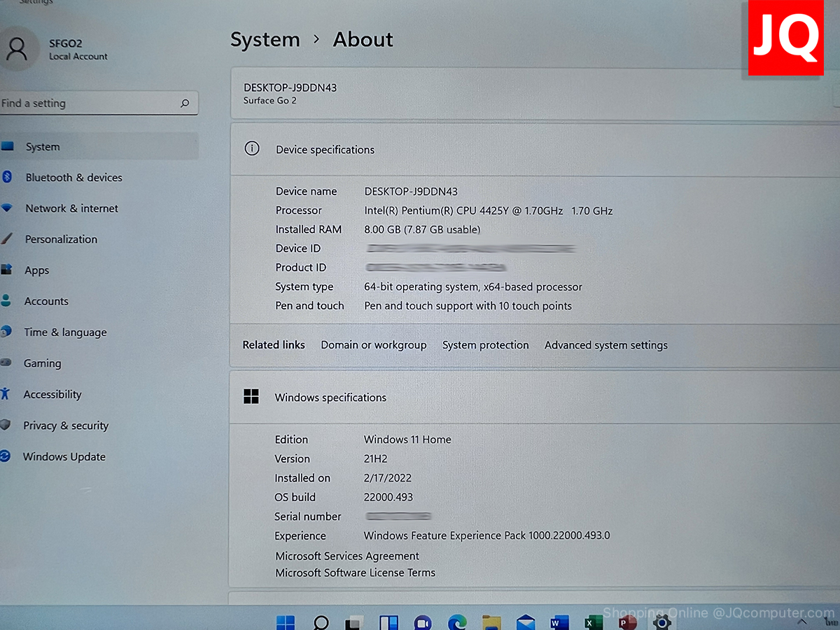Click the Edition value Windows 11 Home

(x=407, y=440)
